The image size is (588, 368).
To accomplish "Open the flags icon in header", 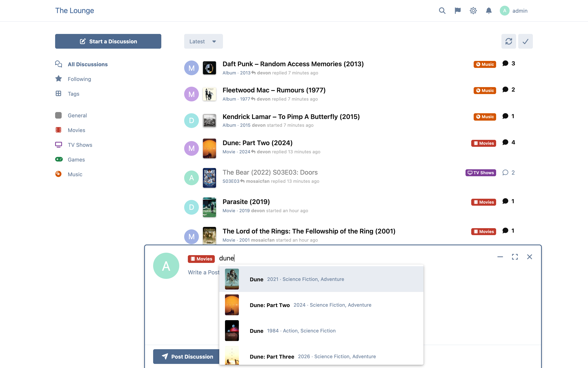I will pos(458,11).
